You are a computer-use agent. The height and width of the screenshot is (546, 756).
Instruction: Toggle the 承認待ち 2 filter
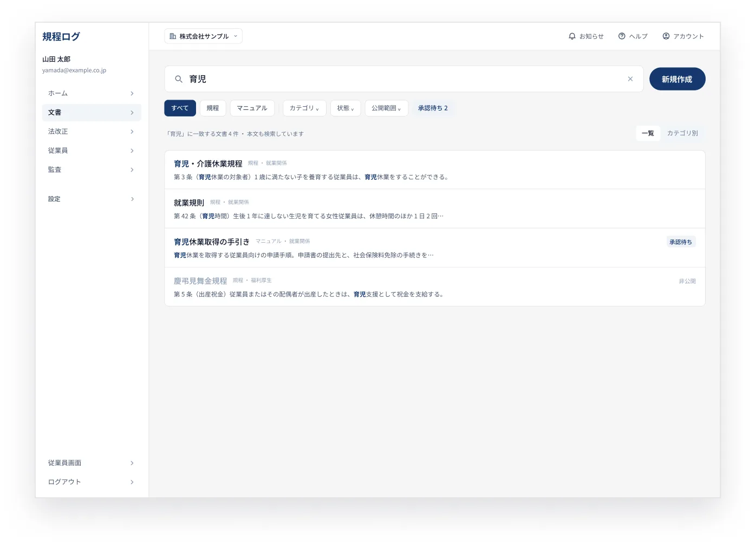[x=433, y=108]
